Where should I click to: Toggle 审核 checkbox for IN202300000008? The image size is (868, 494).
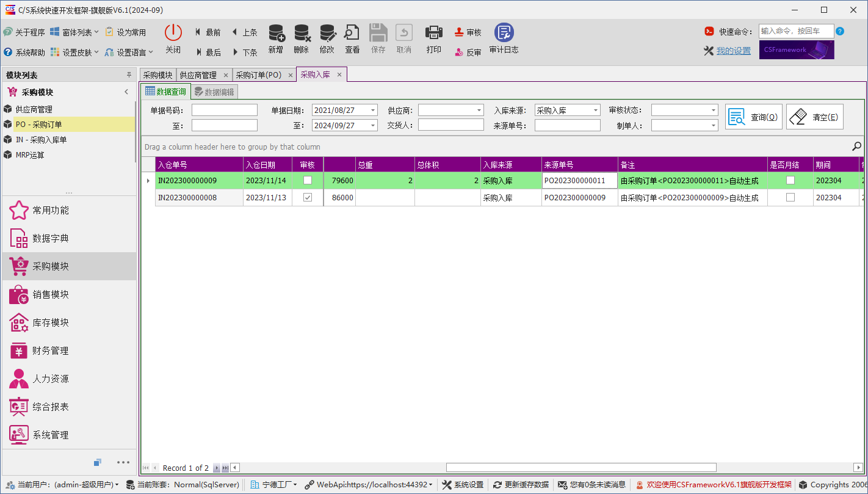308,197
